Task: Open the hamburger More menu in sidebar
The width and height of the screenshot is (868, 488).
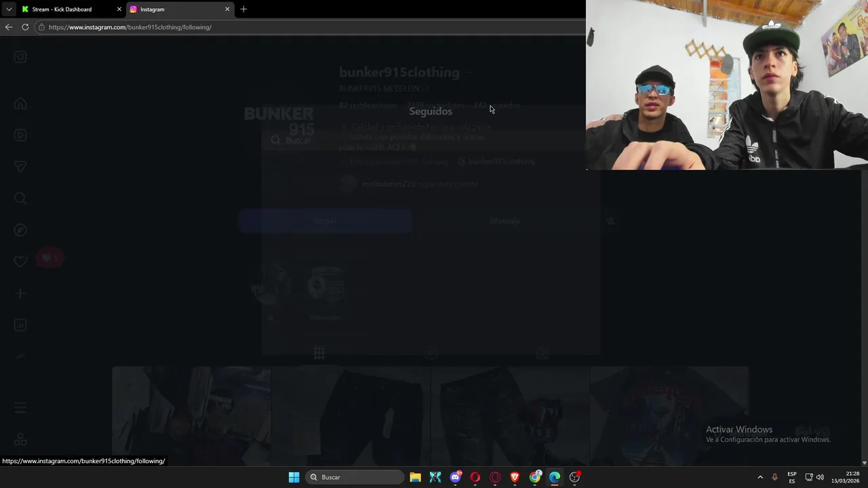Action: [x=20, y=408]
